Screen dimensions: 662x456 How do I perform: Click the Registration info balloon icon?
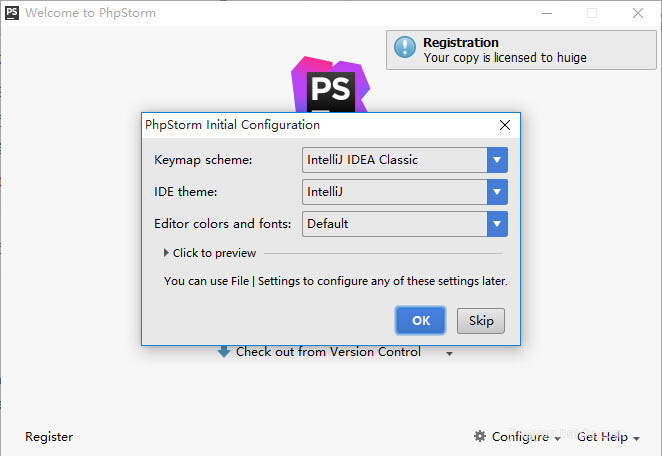404,48
